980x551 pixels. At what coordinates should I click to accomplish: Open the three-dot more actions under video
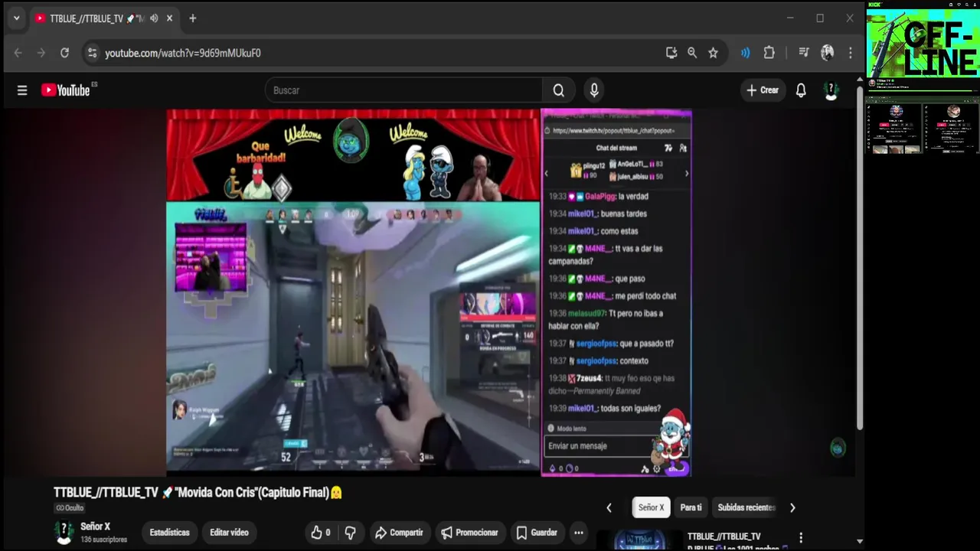[x=579, y=533]
